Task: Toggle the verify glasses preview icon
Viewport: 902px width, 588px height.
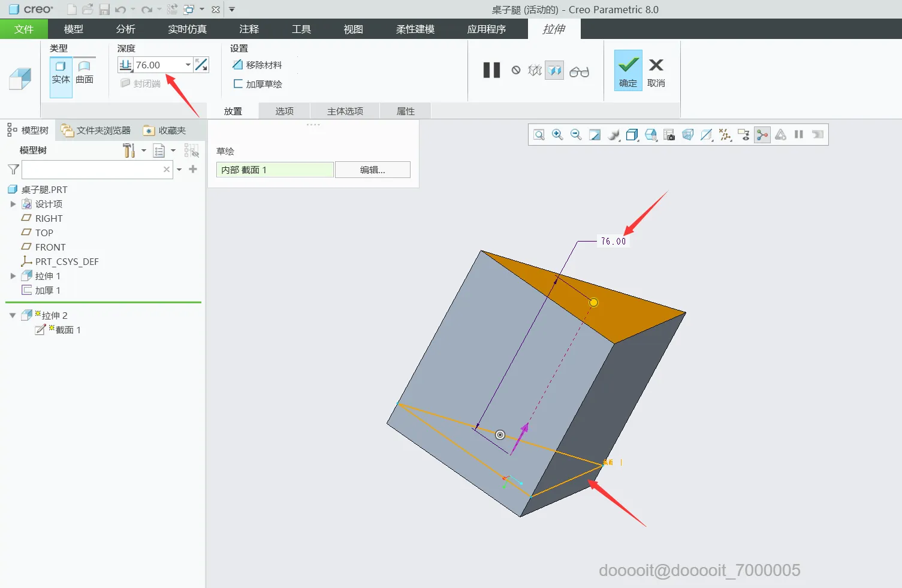Action: (x=579, y=71)
